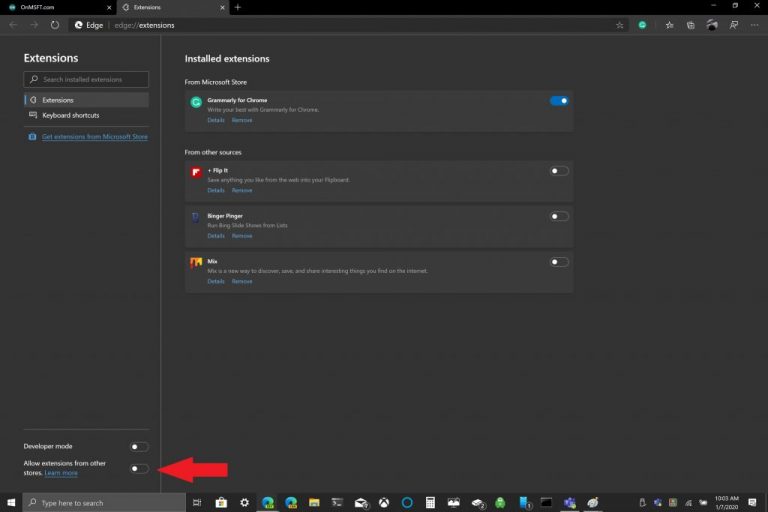This screenshot has height=512, width=768.
Task: Select Keyboard shortcuts in the sidebar
Action: tap(86, 115)
